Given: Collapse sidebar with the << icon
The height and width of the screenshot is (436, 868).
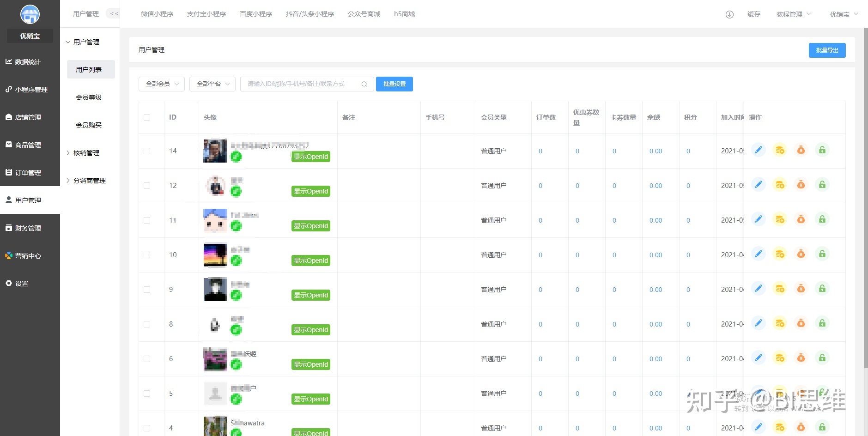Looking at the screenshot, I should point(114,14).
